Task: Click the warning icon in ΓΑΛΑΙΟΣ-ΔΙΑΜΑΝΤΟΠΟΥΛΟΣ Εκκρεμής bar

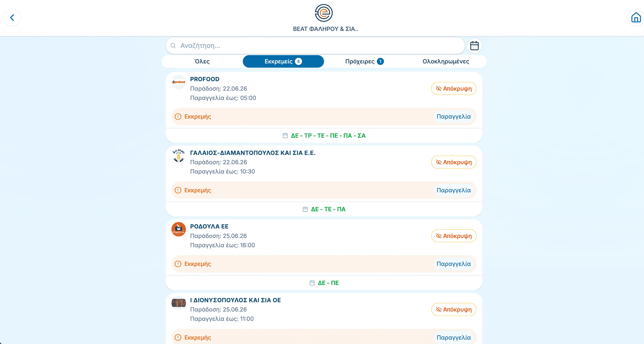Action: pos(178,190)
